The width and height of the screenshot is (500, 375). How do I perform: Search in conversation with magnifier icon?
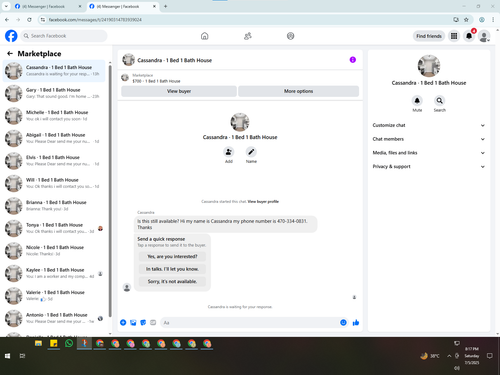440,100
